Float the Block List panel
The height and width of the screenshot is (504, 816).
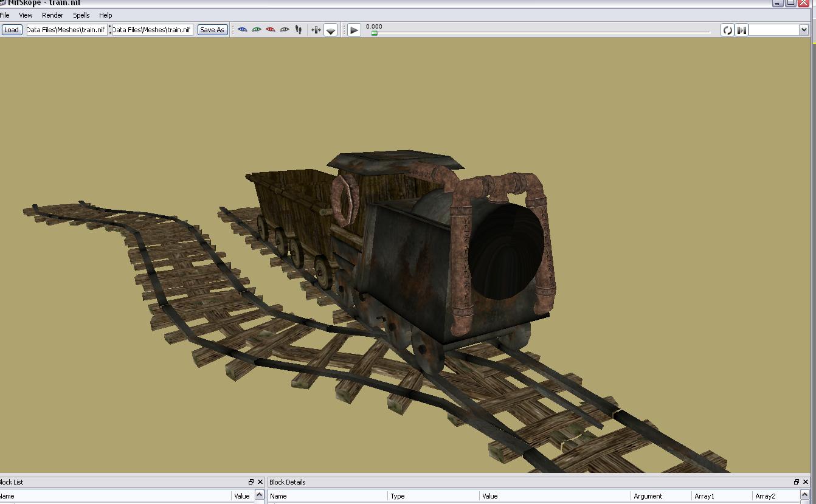coord(251,482)
